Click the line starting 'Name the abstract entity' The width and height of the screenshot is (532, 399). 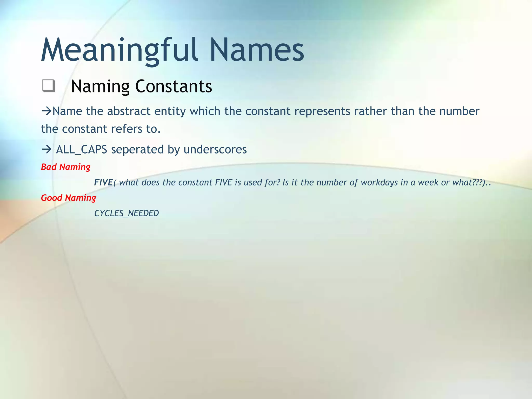coord(260,111)
